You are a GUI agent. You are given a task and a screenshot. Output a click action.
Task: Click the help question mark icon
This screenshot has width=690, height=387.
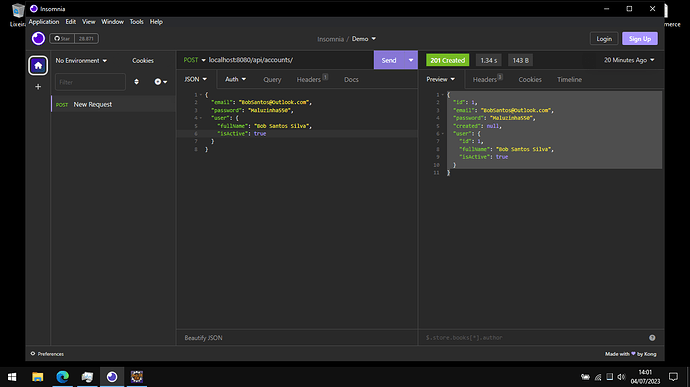click(652, 338)
